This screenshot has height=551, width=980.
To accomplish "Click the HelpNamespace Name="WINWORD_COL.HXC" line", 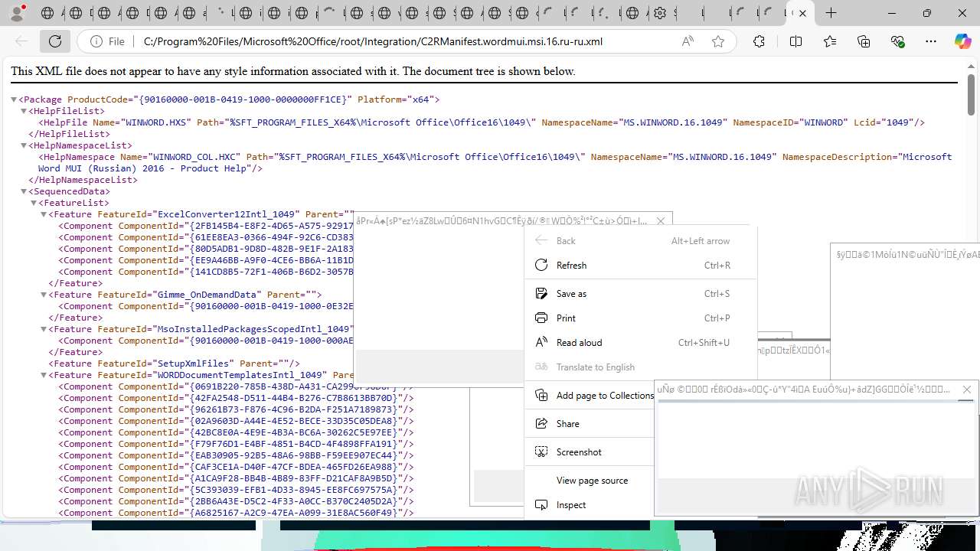I will pos(495,162).
